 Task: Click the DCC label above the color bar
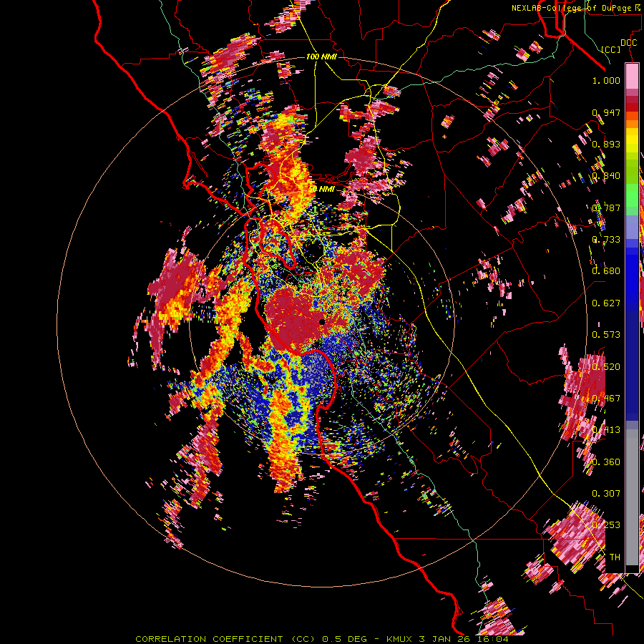[628, 43]
